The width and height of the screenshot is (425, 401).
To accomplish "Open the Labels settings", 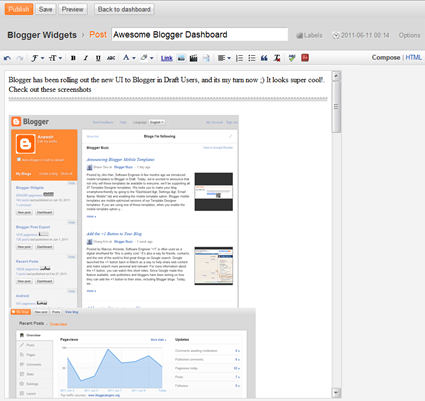I will (x=309, y=35).
